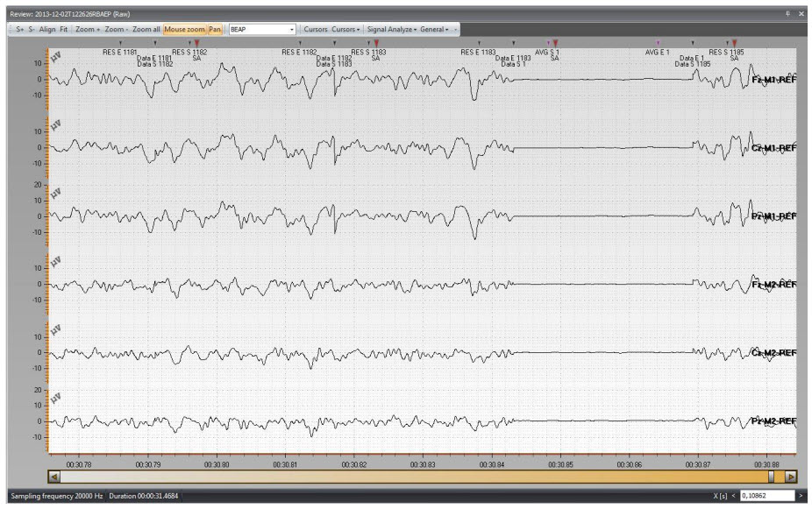
Task: Click the S- sensitivity decrease button
Action: click(x=32, y=30)
